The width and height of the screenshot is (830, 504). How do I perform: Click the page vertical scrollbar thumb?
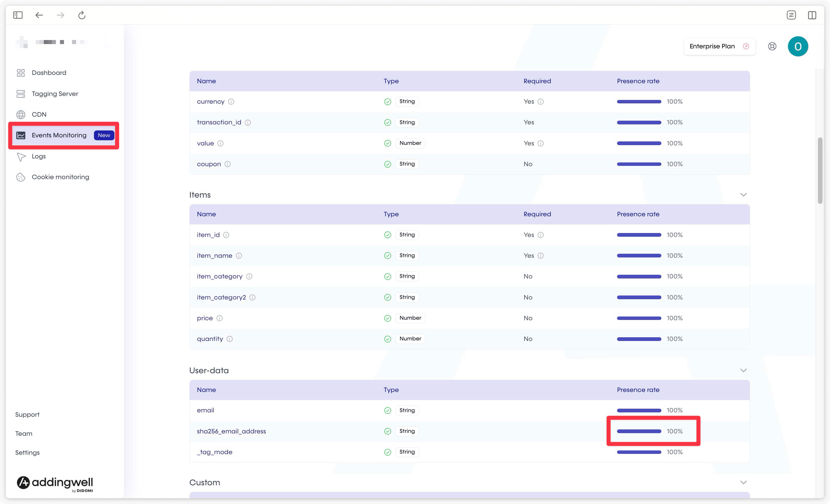pyautogui.click(x=820, y=170)
